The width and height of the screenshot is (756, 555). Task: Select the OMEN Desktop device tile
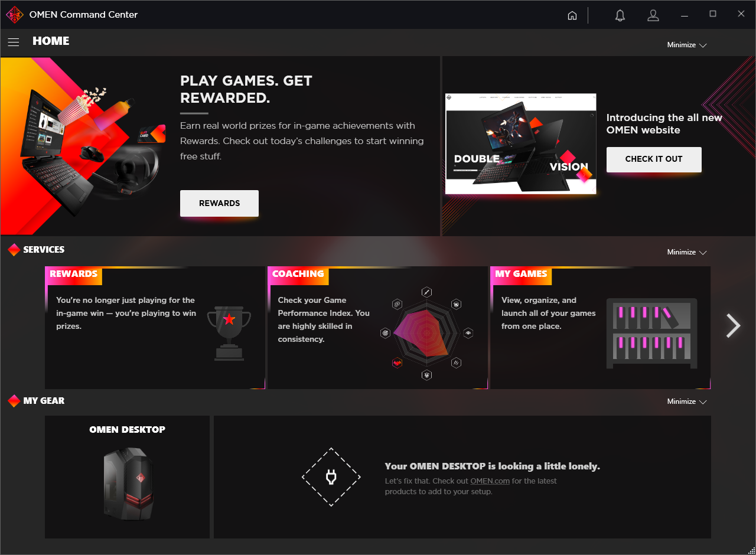pyautogui.click(x=127, y=477)
